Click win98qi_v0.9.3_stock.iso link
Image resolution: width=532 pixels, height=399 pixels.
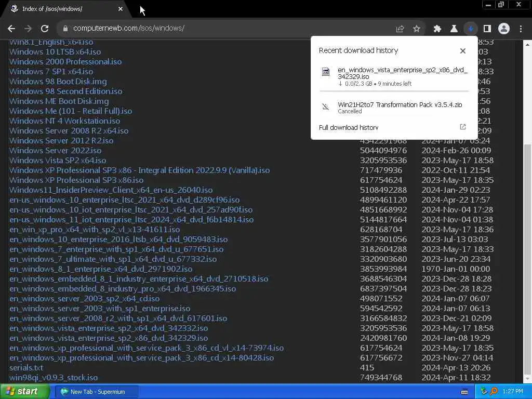[54, 377]
